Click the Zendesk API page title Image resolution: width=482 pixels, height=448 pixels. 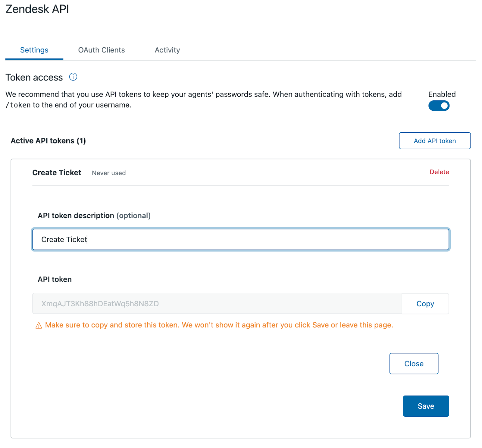point(37,9)
